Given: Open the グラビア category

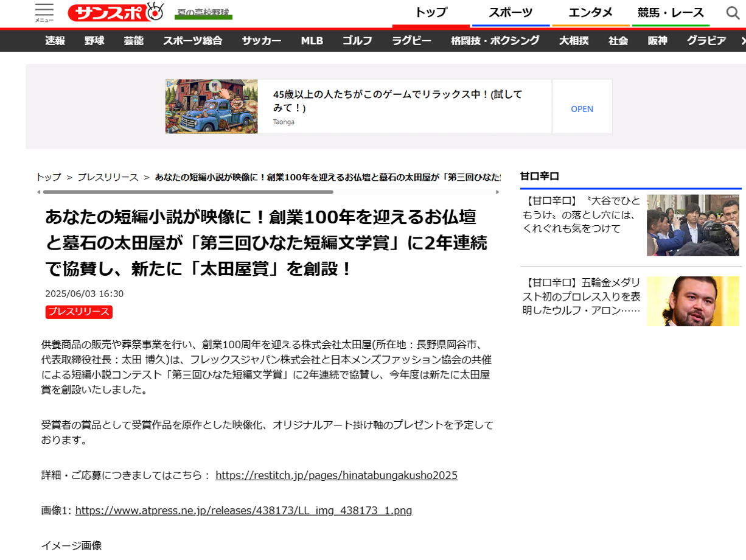Looking at the screenshot, I should point(706,41).
